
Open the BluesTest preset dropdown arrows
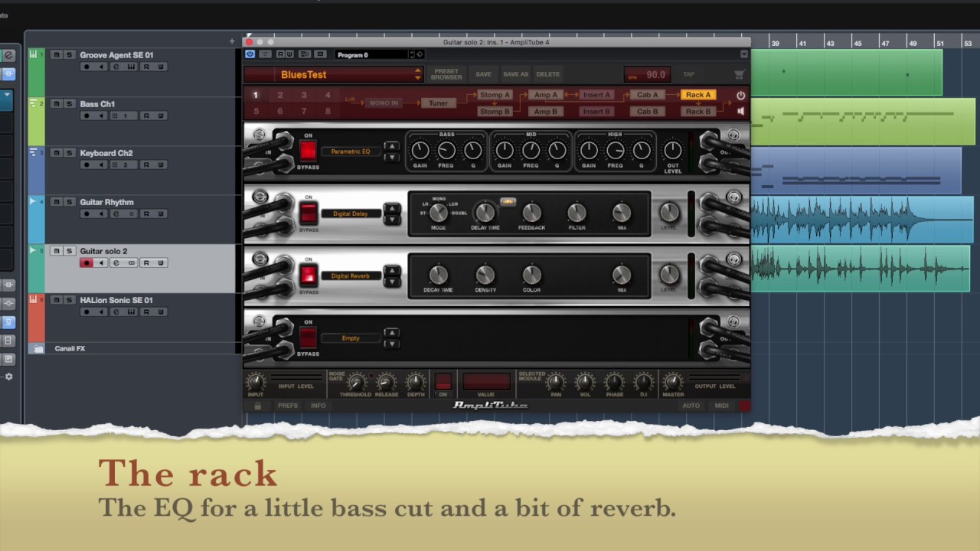click(x=418, y=74)
